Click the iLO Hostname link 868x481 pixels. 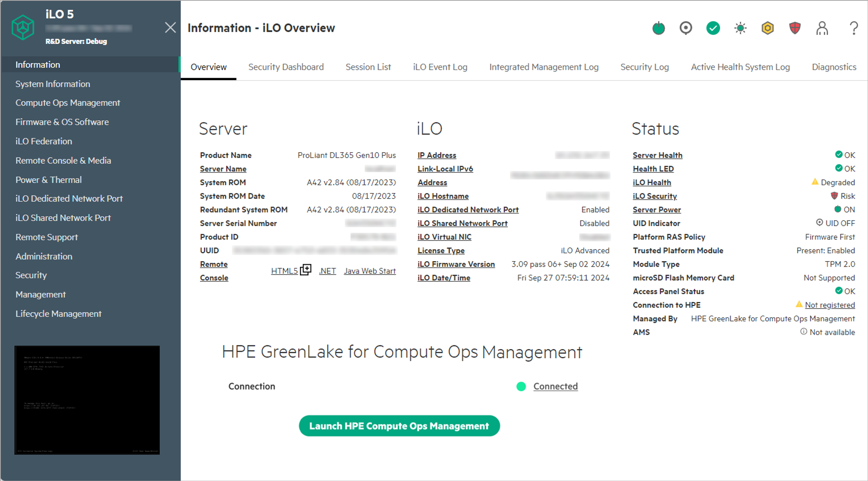click(443, 196)
